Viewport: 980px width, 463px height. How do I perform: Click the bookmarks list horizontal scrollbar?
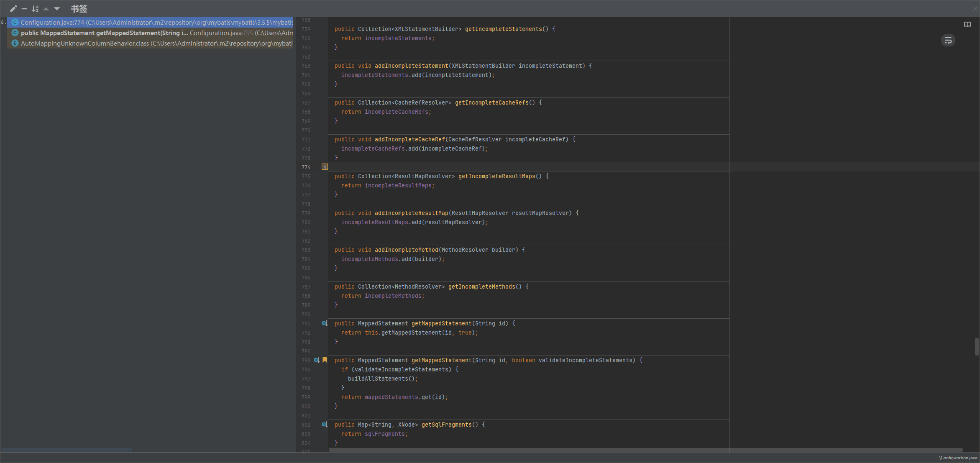coord(67,450)
